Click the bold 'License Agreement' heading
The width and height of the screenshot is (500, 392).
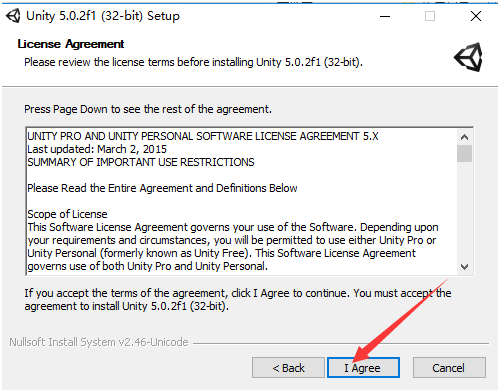coord(71,44)
